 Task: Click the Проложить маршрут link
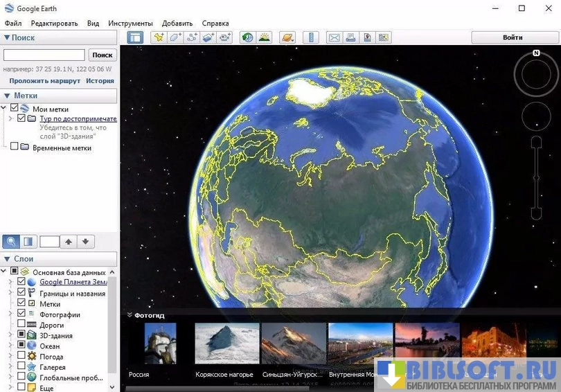tap(45, 81)
